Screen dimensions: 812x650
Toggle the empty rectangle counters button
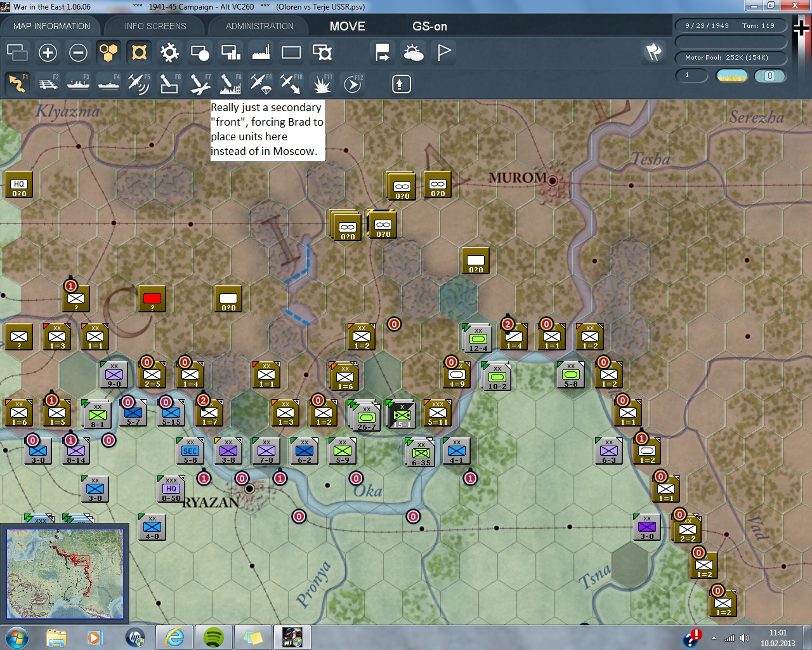point(291,52)
